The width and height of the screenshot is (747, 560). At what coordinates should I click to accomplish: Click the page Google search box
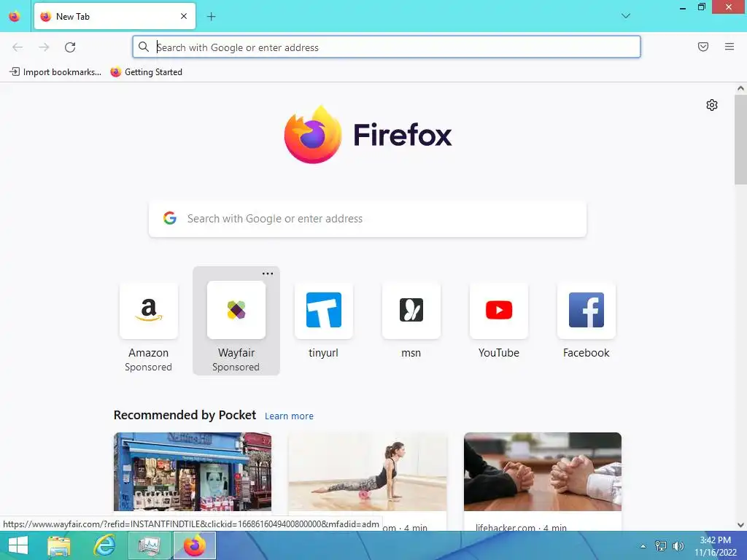click(x=368, y=219)
